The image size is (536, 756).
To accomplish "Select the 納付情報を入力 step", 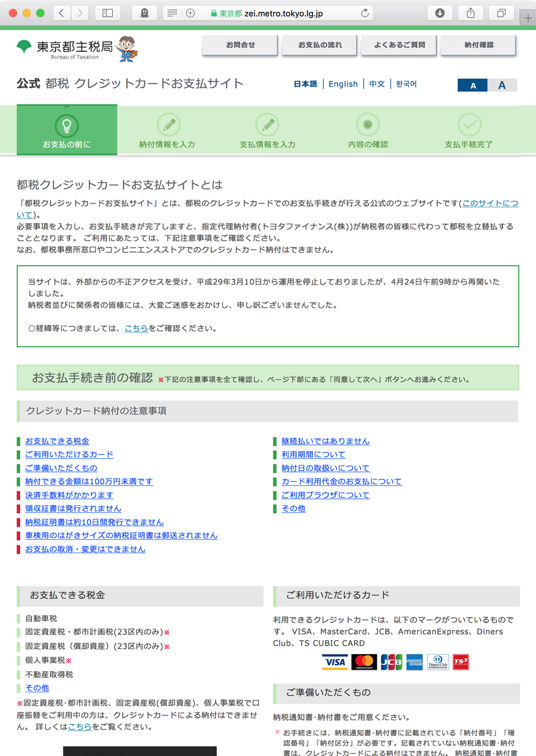I will 167,131.
